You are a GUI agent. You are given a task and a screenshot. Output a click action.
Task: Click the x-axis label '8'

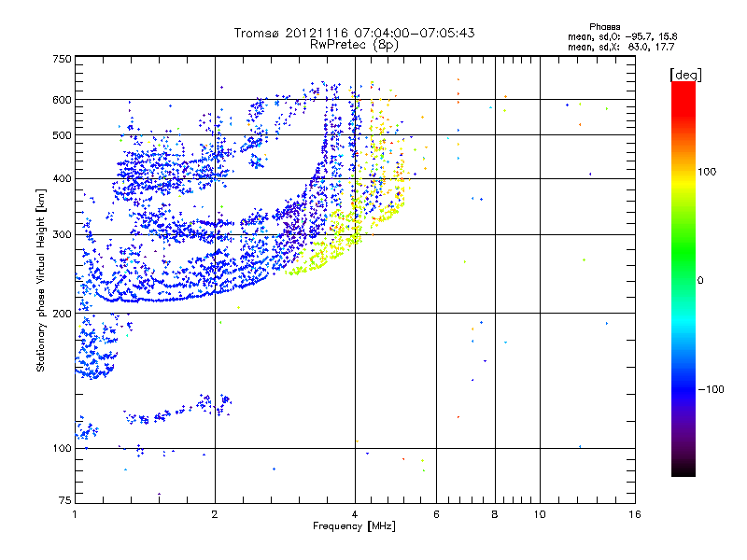click(495, 514)
